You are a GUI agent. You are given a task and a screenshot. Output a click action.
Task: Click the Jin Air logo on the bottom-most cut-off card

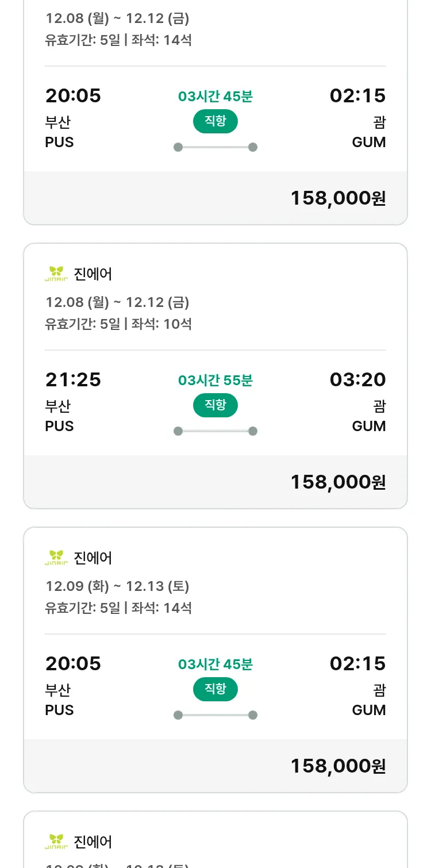click(56, 842)
